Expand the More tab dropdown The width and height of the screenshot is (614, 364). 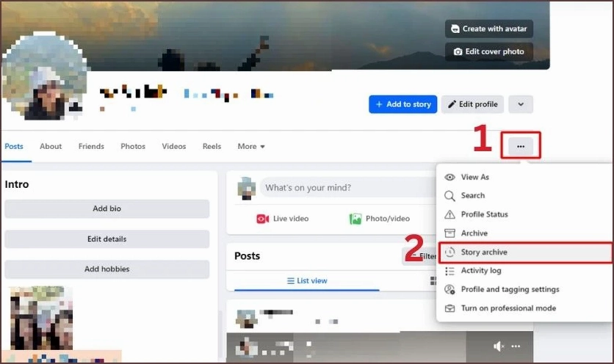pos(251,147)
